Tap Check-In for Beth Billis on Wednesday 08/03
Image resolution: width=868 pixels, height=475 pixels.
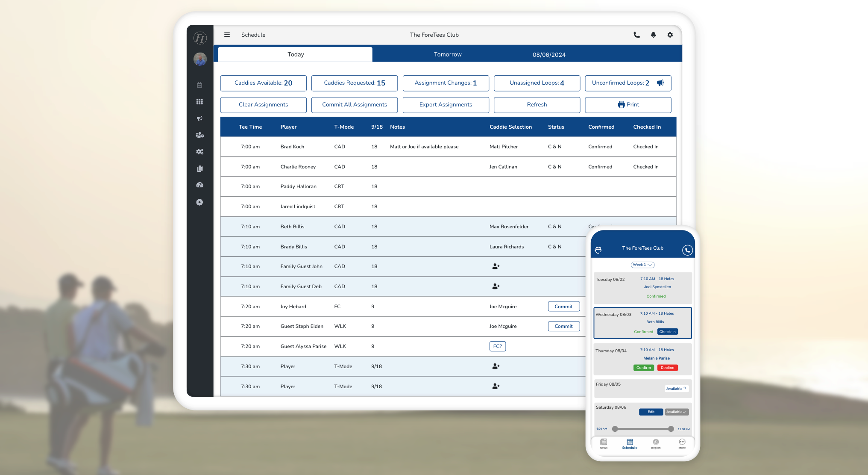tap(667, 331)
